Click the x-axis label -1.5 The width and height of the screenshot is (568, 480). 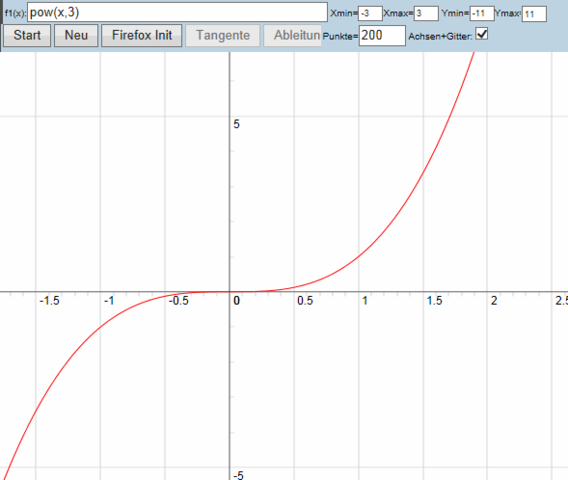click(x=49, y=301)
